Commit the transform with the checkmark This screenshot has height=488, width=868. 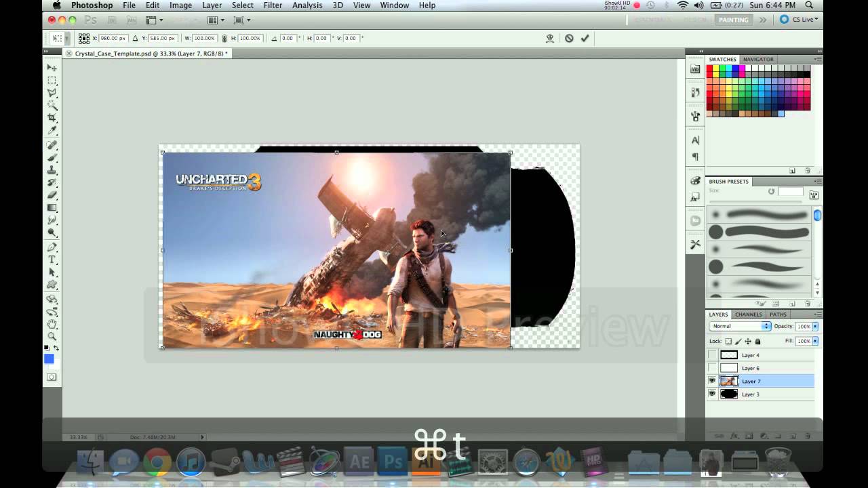(x=585, y=39)
